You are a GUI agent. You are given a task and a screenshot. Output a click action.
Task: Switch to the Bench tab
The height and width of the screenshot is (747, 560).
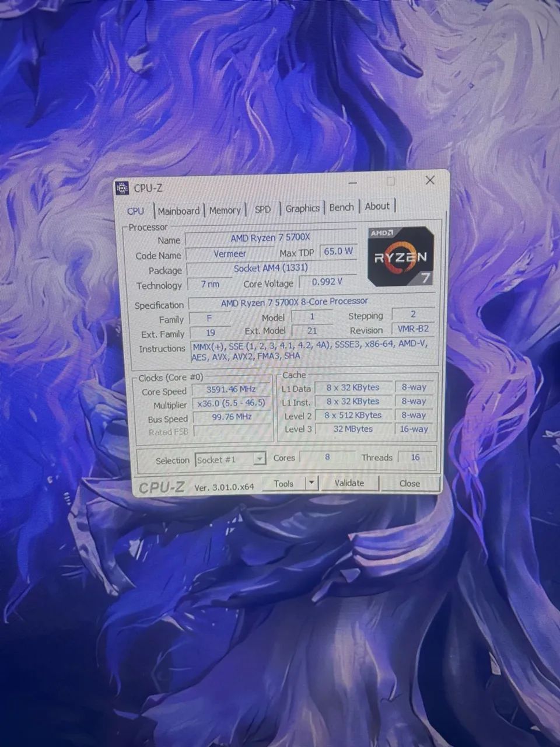[341, 207]
